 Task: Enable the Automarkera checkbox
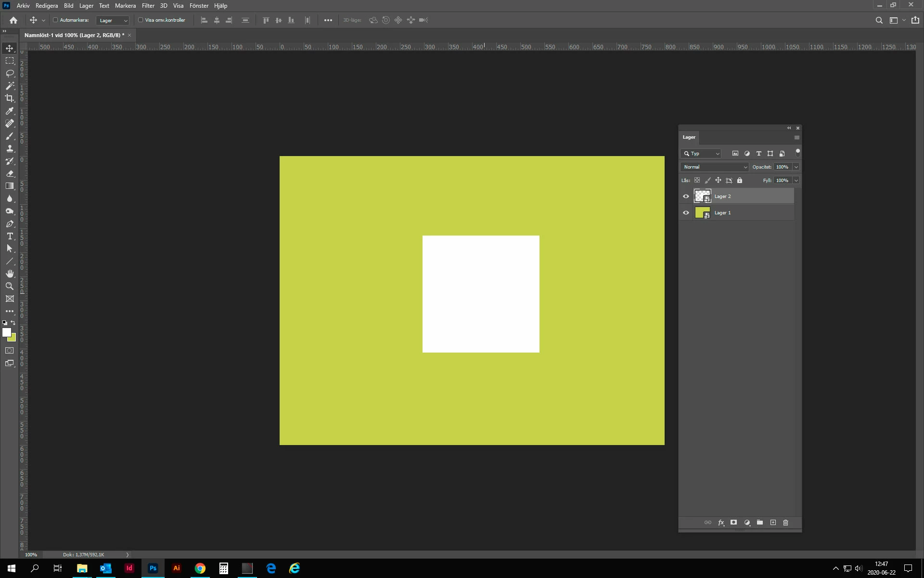click(x=55, y=20)
